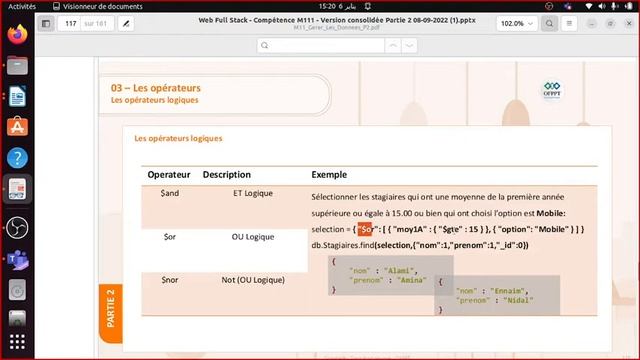Click the "OU Logique" description cell
This screenshot has height=360, width=640.
click(253, 237)
